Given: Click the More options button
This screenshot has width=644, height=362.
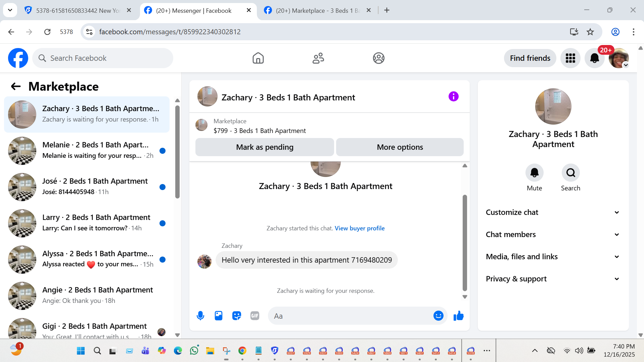Looking at the screenshot, I should click(400, 147).
